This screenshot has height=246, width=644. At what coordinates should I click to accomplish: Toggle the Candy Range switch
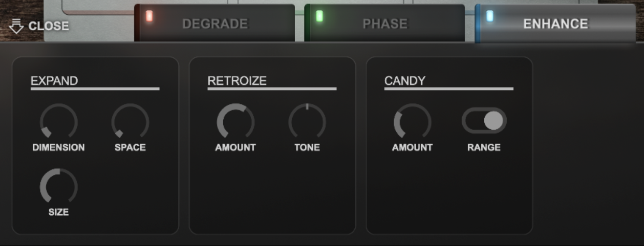(x=484, y=120)
